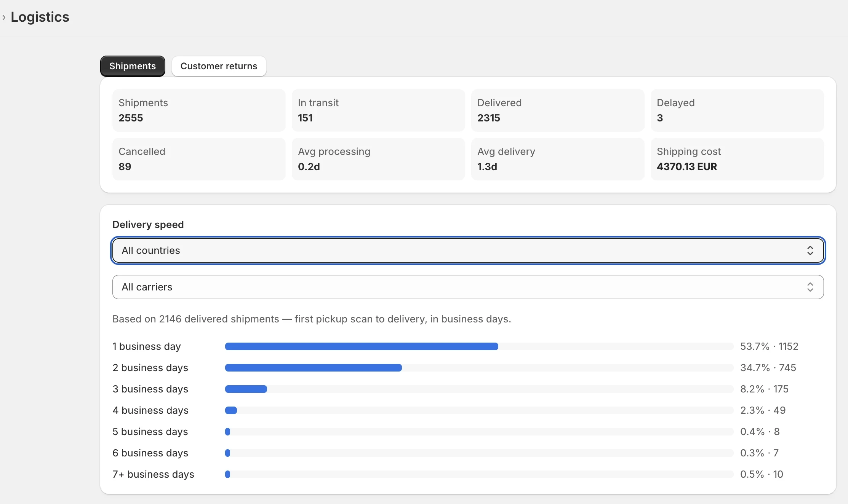Click the 4 business days label
Screen dimensions: 848x504
[150, 410]
